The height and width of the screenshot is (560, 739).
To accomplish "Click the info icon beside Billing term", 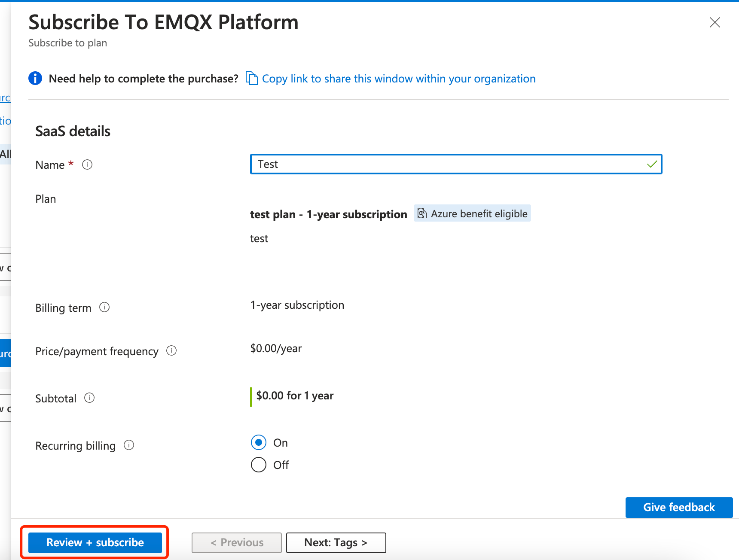I will point(104,307).
